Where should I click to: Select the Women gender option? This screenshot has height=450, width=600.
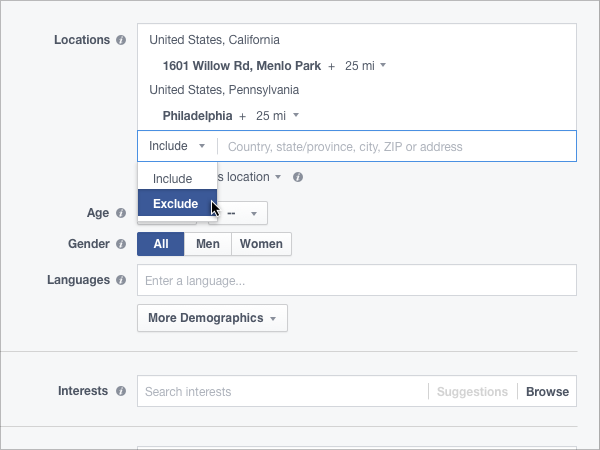pos(261,244)
